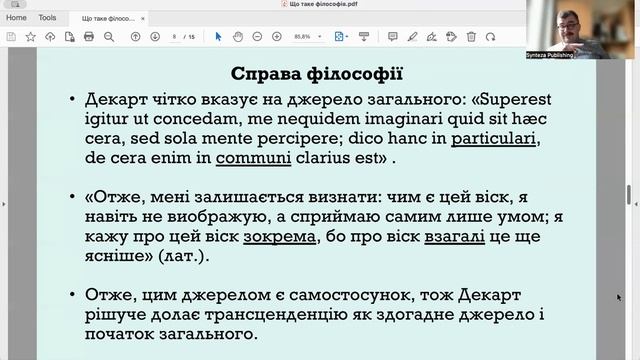This screenshot has width=640, height=360.
Task: Go to previous page arrow
Action: click(135, 37)
